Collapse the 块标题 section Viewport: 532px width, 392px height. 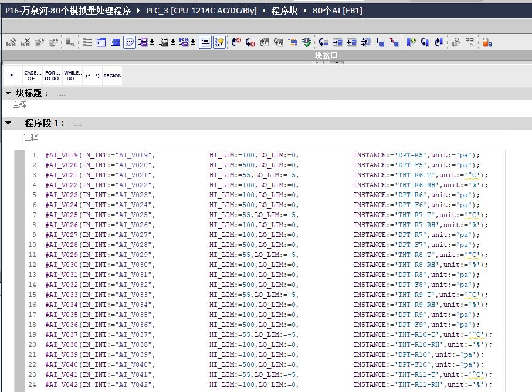pos(8,93)
